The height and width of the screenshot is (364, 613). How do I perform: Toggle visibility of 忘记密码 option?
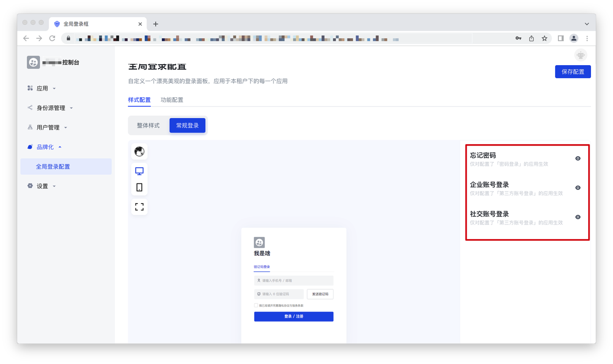[578, 159]
